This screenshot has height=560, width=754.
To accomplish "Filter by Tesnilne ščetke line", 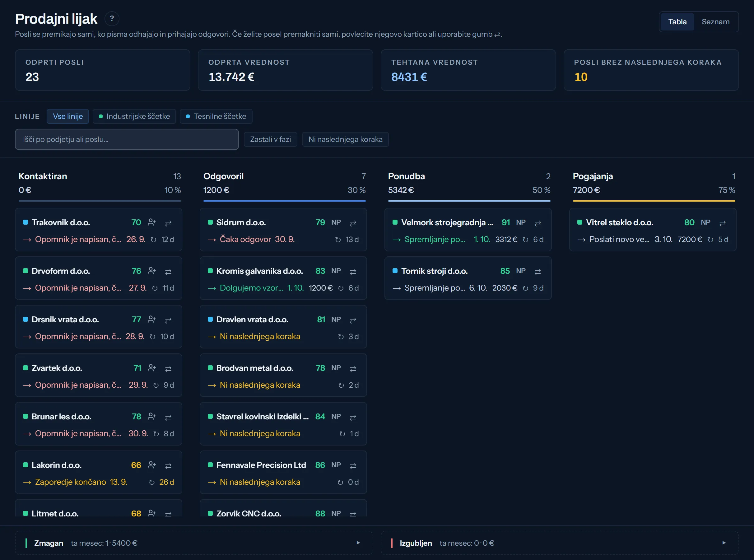I will 216,116.
